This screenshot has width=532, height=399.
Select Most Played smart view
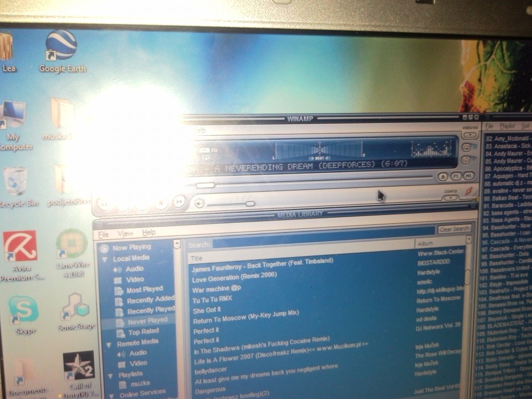pyautogui.click(x=145, y=290)
